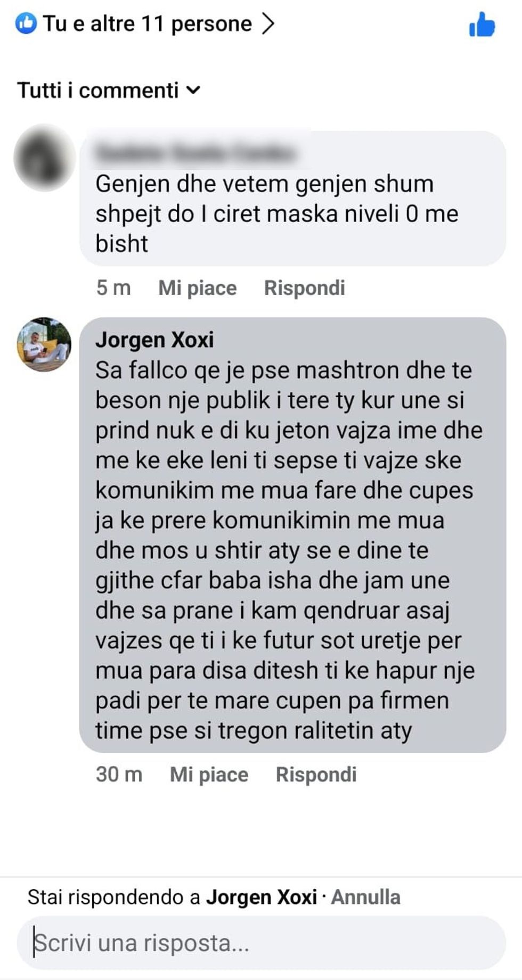Click the dropdown arrow beside Tutti i commenti
The height and width of the screenshot is (980, 522).
pyautogui.click(x=193, y=90)
